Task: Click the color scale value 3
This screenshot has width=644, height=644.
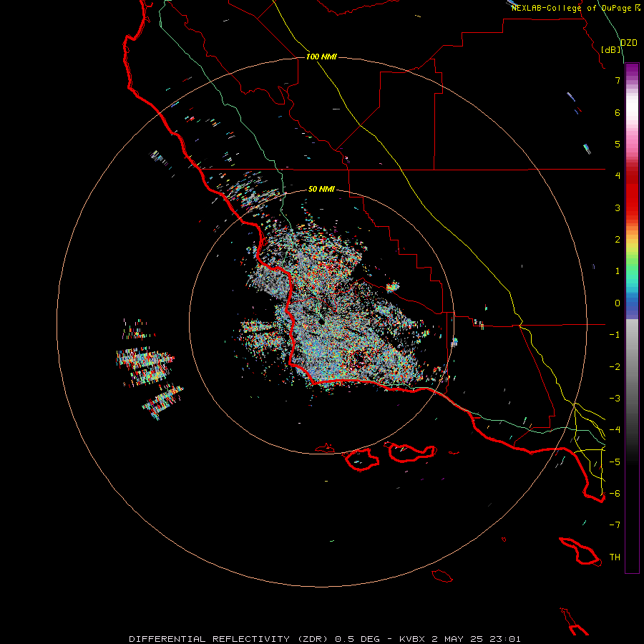Action: tap(618, 208)
